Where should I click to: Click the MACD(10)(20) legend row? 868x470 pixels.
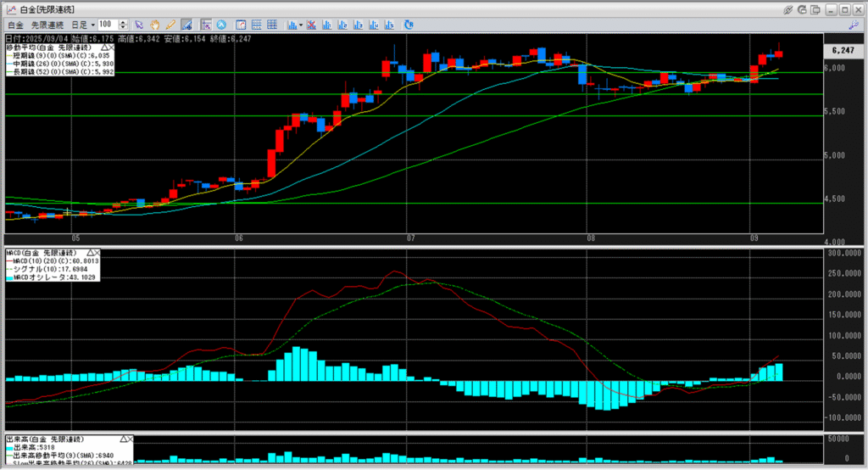[53, 260]
